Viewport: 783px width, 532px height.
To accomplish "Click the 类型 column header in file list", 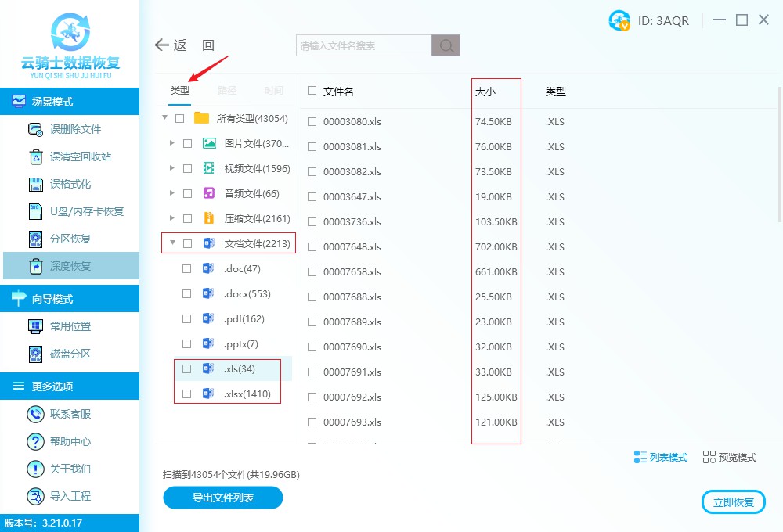I will click(x=556, y=92).
